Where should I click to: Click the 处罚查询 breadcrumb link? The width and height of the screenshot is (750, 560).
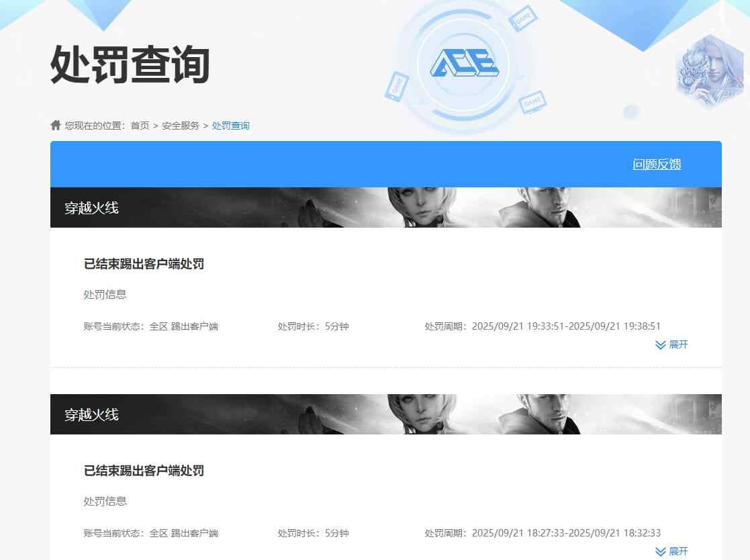click(230, 125)
